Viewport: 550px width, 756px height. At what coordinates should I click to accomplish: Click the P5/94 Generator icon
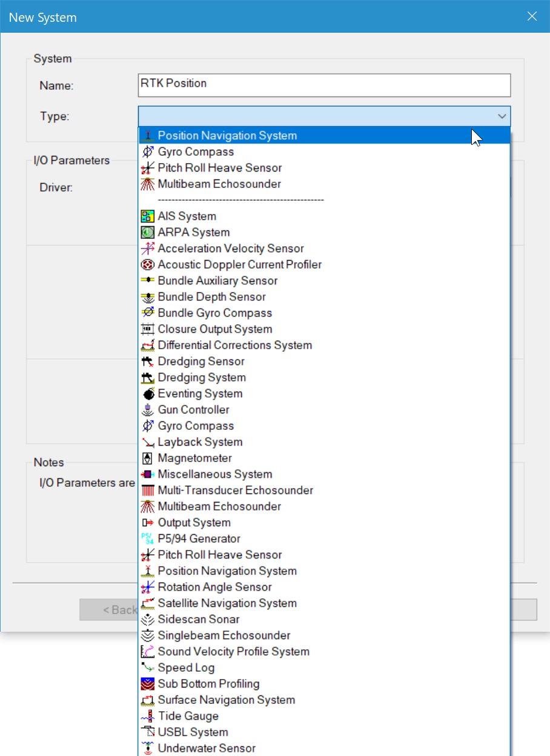(147, 539)
